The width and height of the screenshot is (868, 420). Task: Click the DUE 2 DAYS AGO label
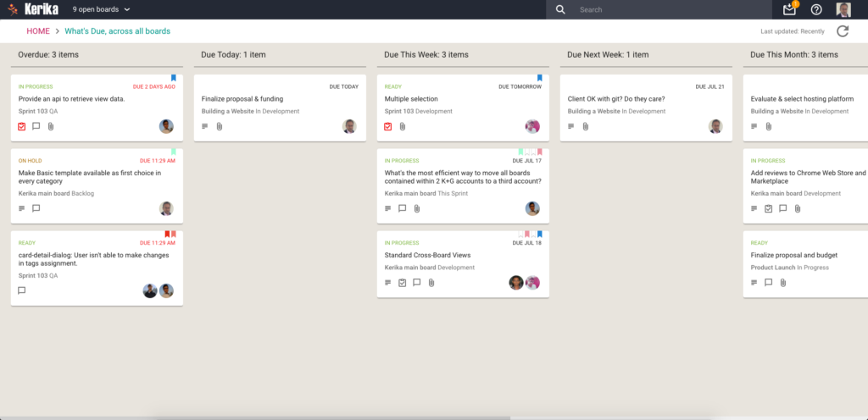click(154, 86)
